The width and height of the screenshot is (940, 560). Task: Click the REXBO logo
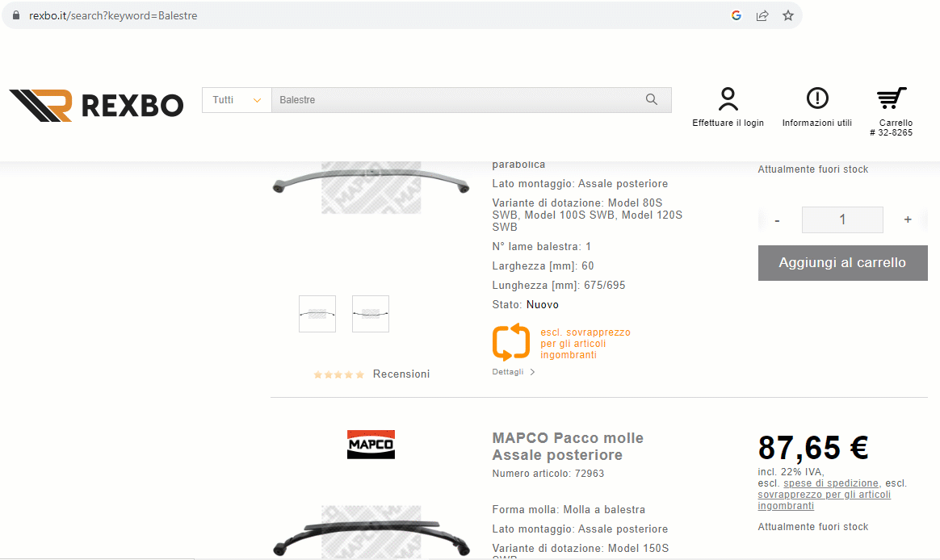(97, 106)
